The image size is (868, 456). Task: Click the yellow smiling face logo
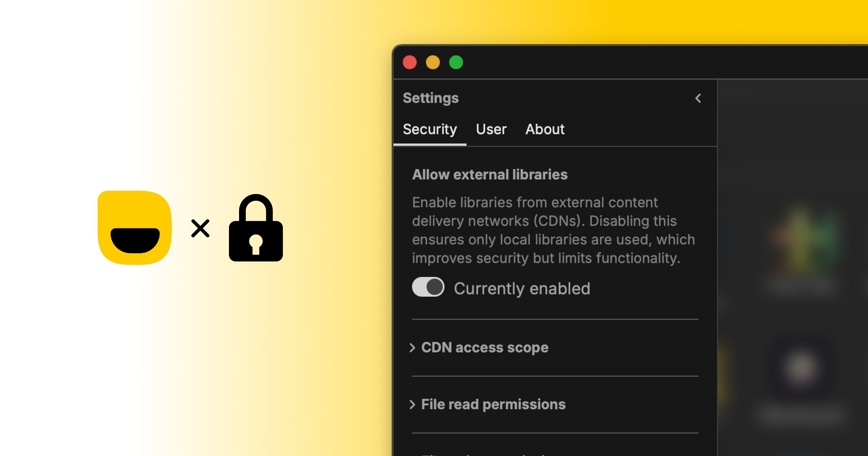pos(135,228)
